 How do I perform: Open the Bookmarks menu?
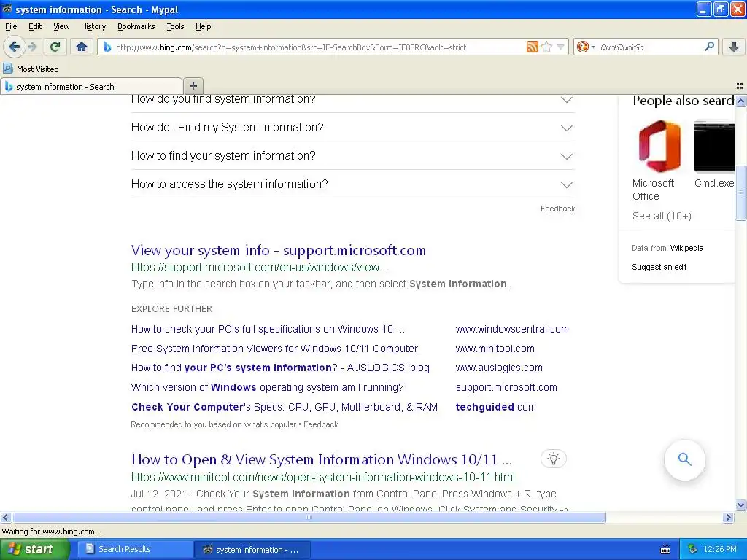136,27
